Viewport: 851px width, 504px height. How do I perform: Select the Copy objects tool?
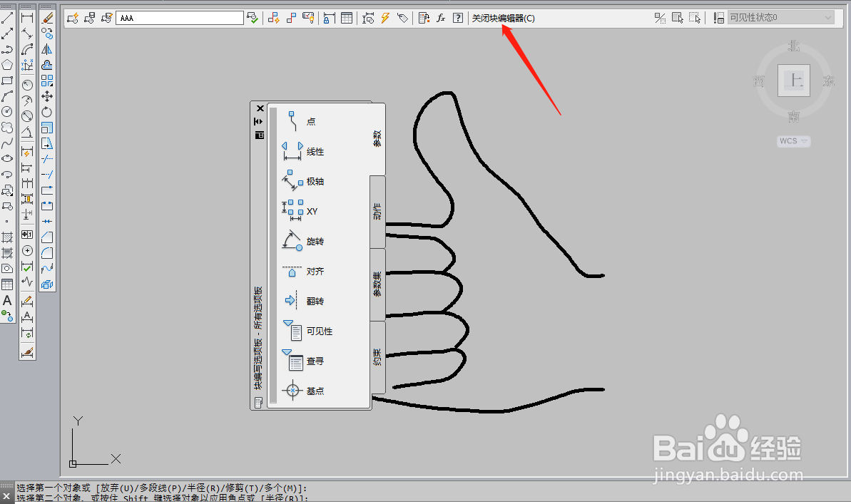pyautogui.click(x=47, y=34)
